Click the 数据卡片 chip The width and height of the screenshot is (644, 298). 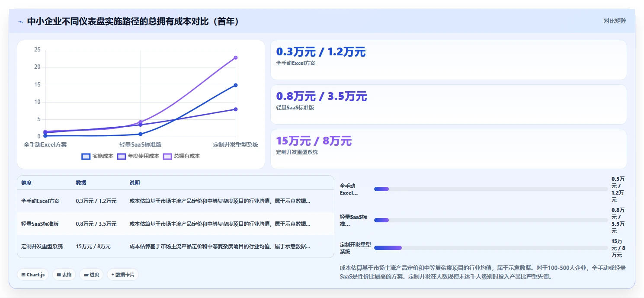[123, 275]
